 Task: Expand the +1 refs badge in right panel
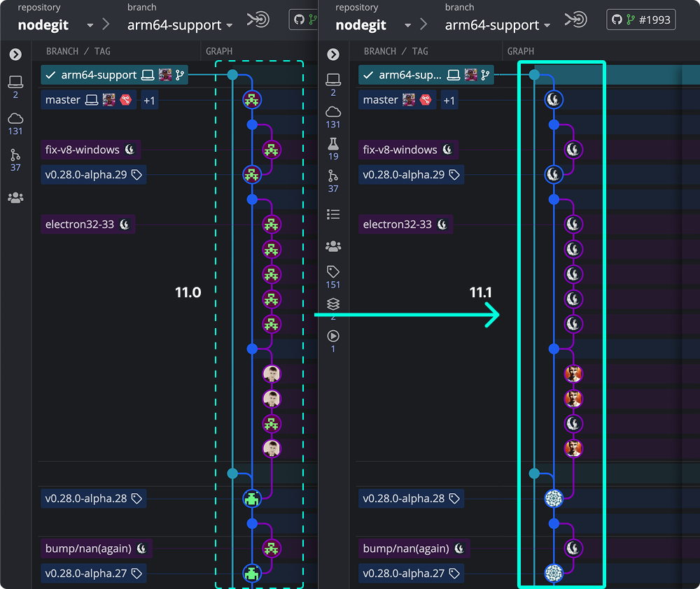[449, 101]
